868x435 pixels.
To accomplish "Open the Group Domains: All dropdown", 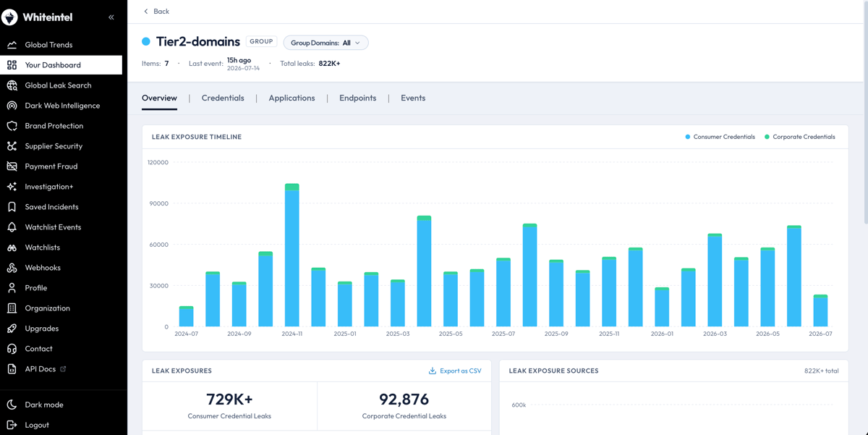I will coord(325,43).
